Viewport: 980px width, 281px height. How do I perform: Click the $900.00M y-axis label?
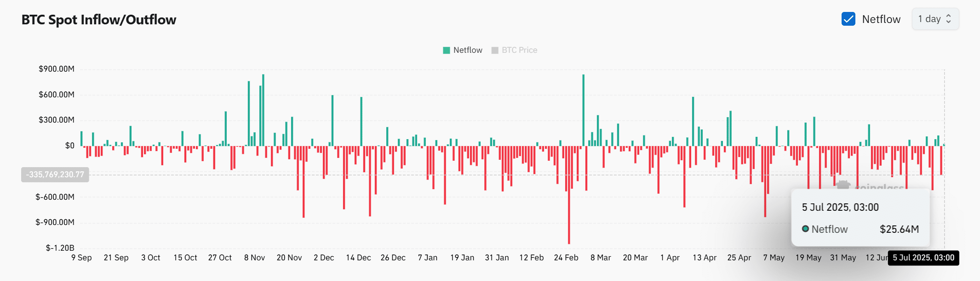[x=56, y=69]
